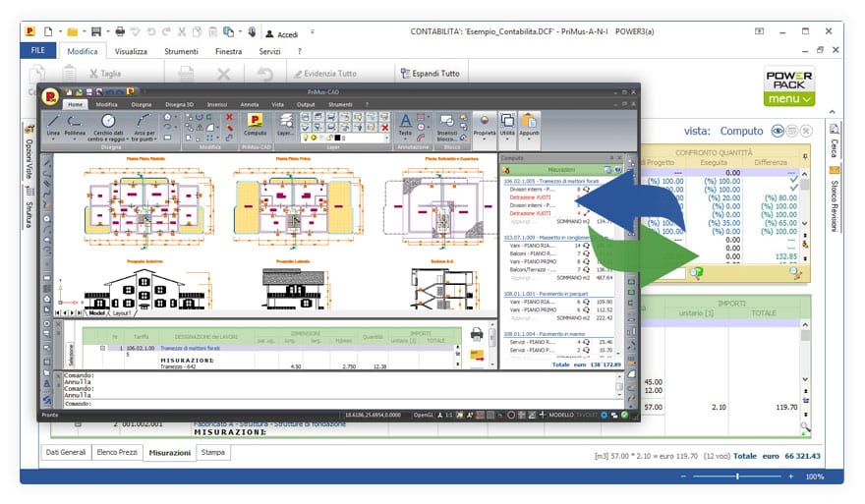Click the Inserisci blocco icon
This screenshot has width=865, height=504.
click(x=447, y=127)
